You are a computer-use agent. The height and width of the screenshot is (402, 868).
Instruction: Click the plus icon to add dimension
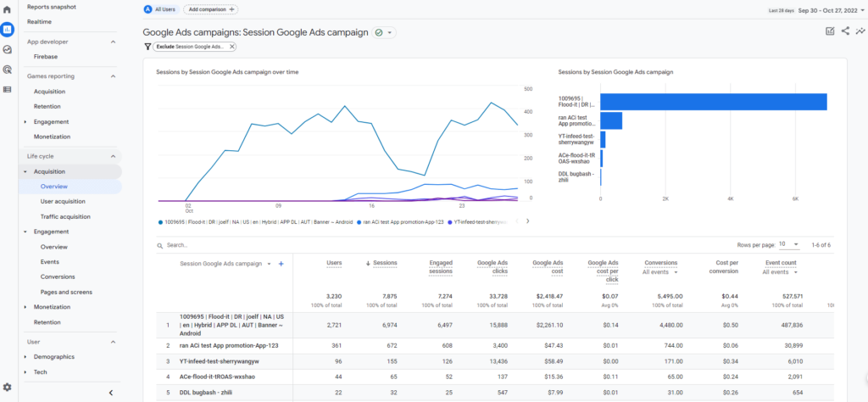click(x=281, y=264)
